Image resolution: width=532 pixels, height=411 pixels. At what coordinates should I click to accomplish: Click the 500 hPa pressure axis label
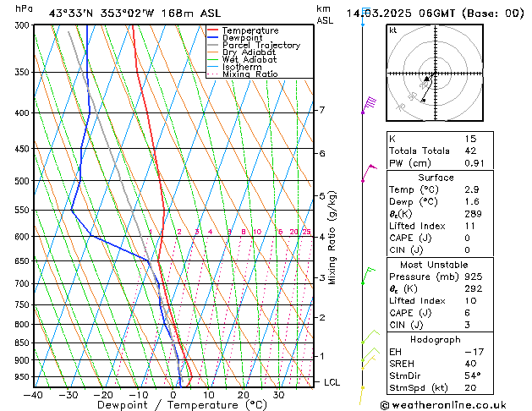click(22, 181)
